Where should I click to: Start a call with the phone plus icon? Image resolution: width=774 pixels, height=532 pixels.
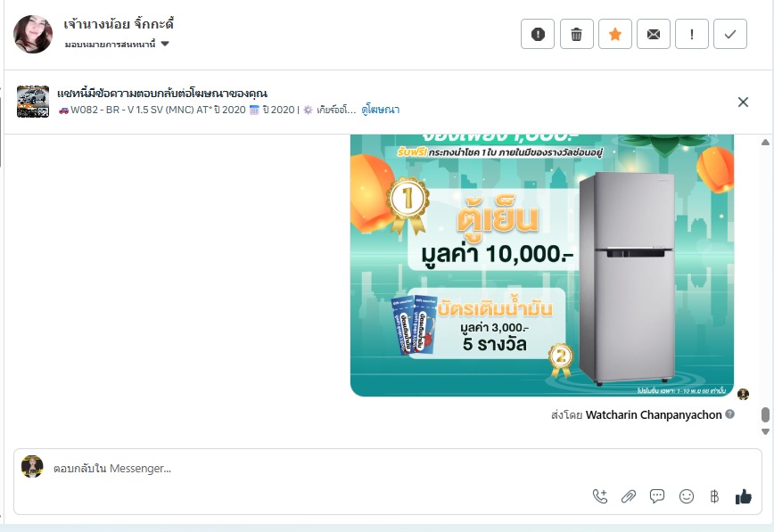click(x=600, y=496)
